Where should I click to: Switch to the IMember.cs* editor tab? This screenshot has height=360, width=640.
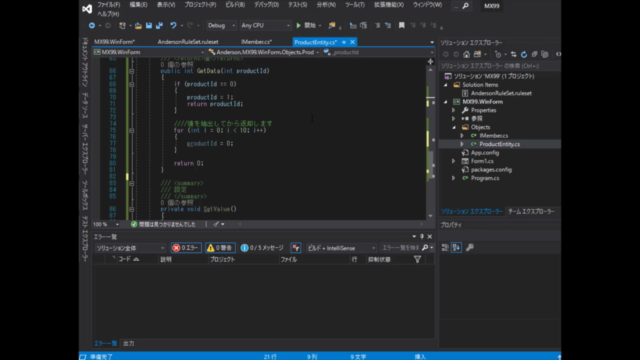[x=256, y=42]
